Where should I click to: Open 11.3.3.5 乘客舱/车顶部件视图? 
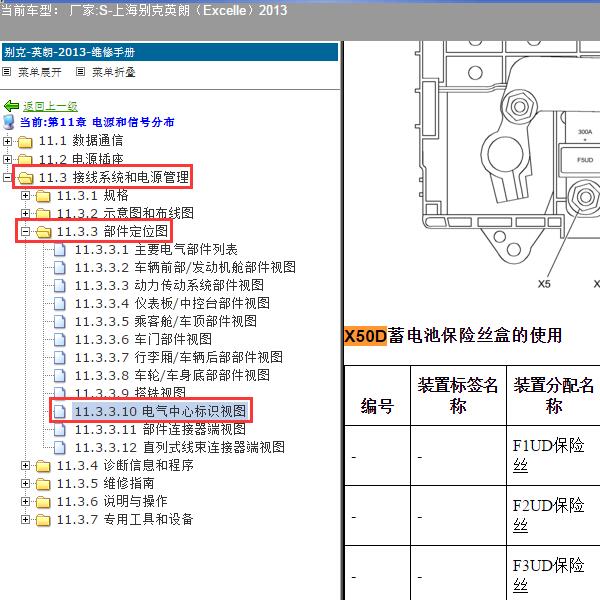[x=166, y=321]
